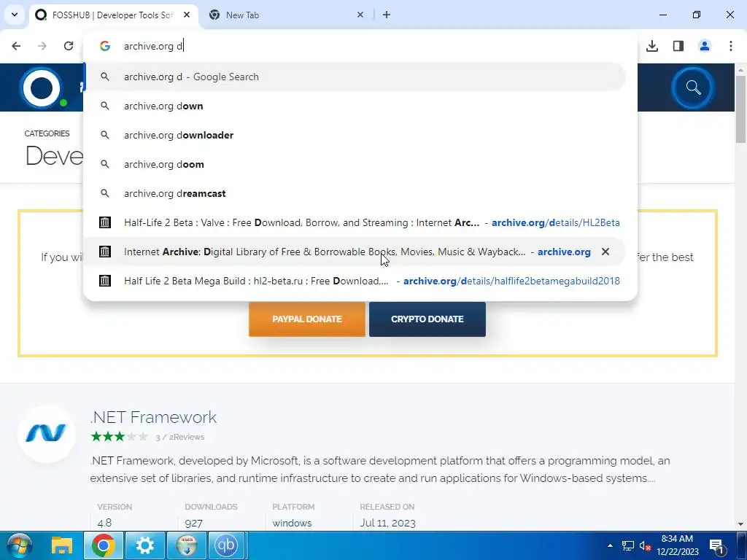
Task: Close the New Tab tab
Action: [360, 15]
